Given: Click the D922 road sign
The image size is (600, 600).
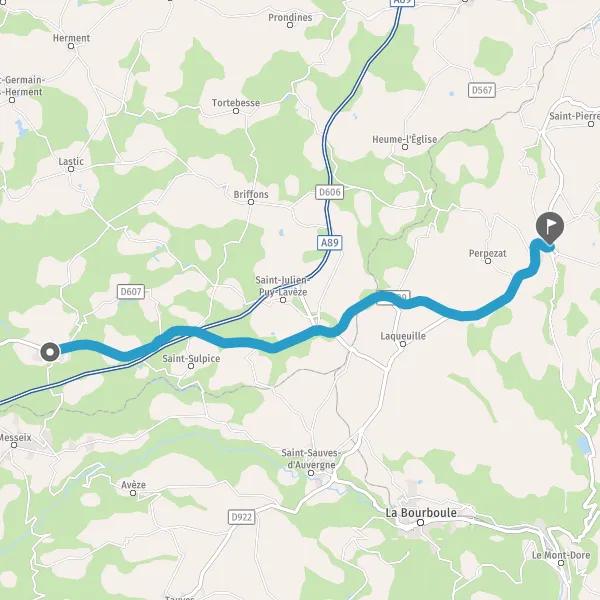Looking at the screenshot, I should [x=241, y=517].
